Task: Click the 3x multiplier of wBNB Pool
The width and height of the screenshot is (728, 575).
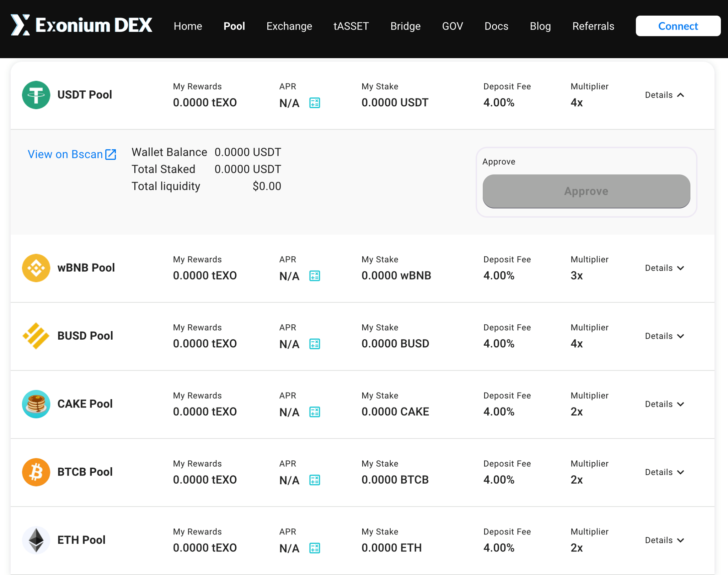Action: 577,276
